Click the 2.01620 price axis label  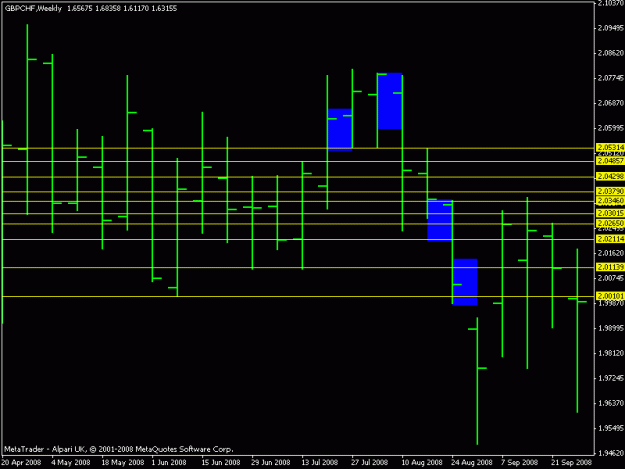click(x=611, y=253)
